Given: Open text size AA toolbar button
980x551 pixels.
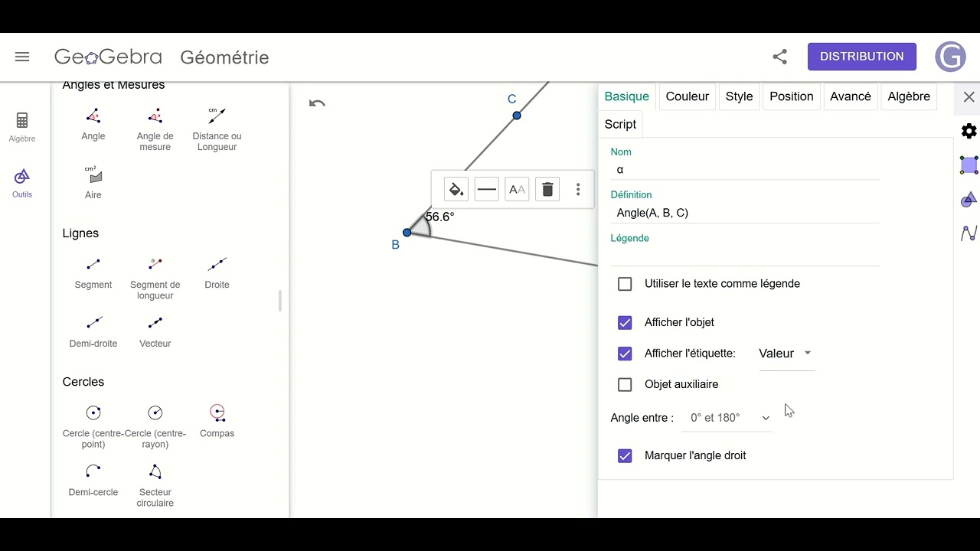Looking at the screenshot, I should [517, 189].
